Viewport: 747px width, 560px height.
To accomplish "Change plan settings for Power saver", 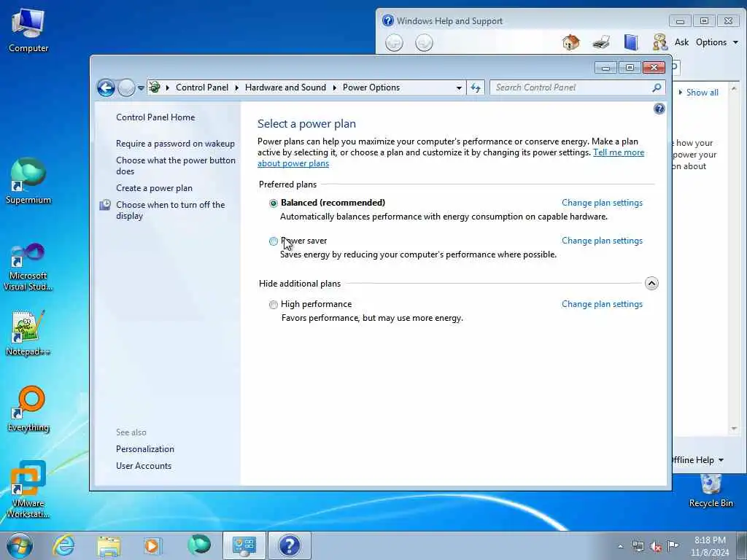I will (602, 241).
